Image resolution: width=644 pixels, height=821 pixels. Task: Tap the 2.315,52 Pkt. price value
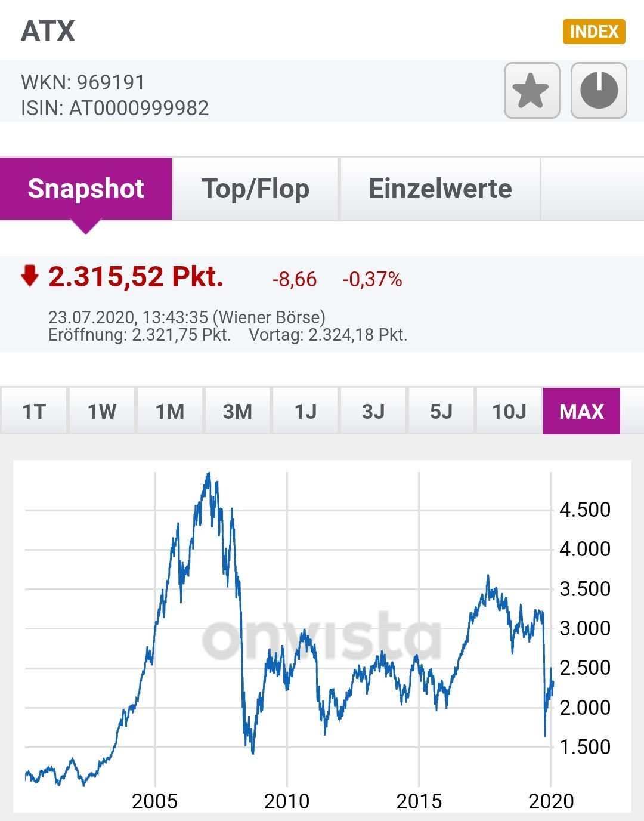[136, 277]
